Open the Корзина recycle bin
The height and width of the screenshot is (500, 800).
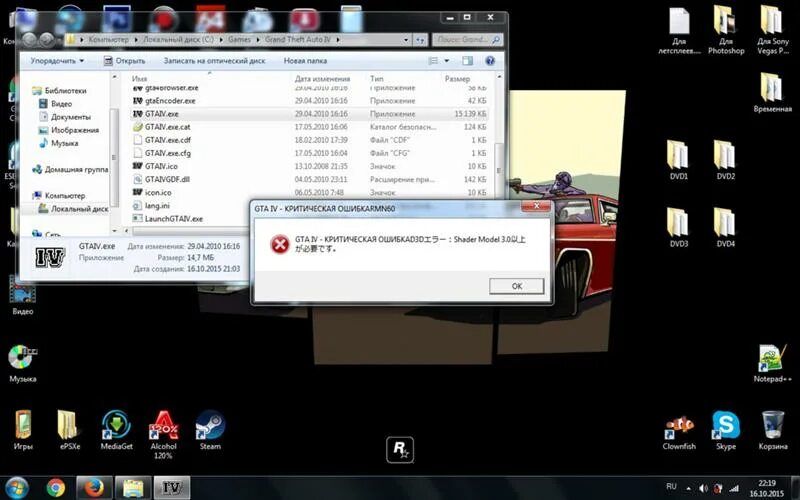point(772,430)
